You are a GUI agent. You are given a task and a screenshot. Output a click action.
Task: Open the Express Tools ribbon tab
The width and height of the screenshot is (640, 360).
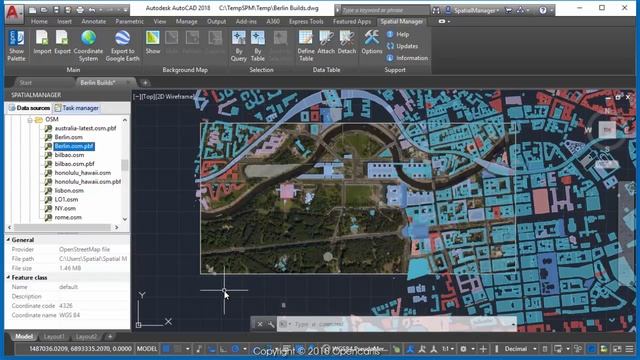click(x=306, y=21)
